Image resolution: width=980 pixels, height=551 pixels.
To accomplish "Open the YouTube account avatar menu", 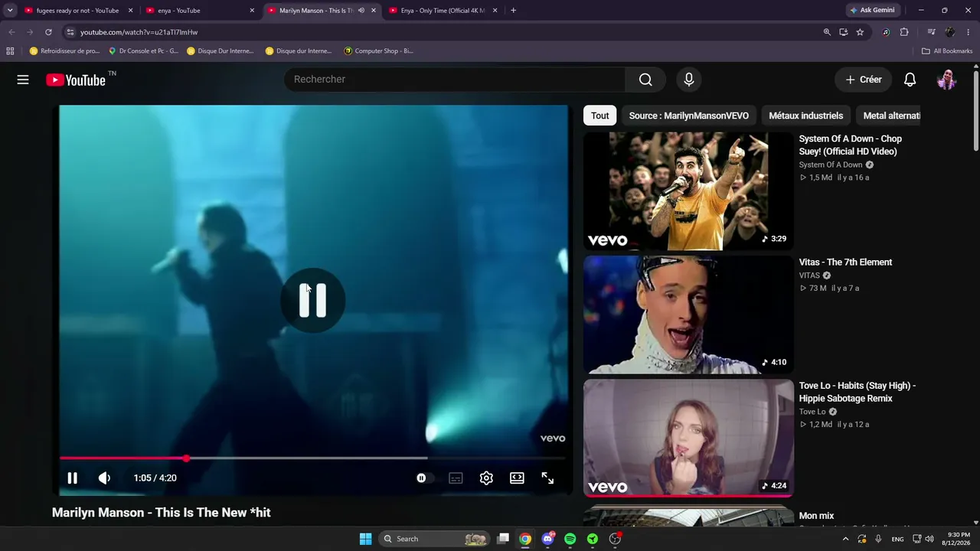I will [x=947, y=80].
